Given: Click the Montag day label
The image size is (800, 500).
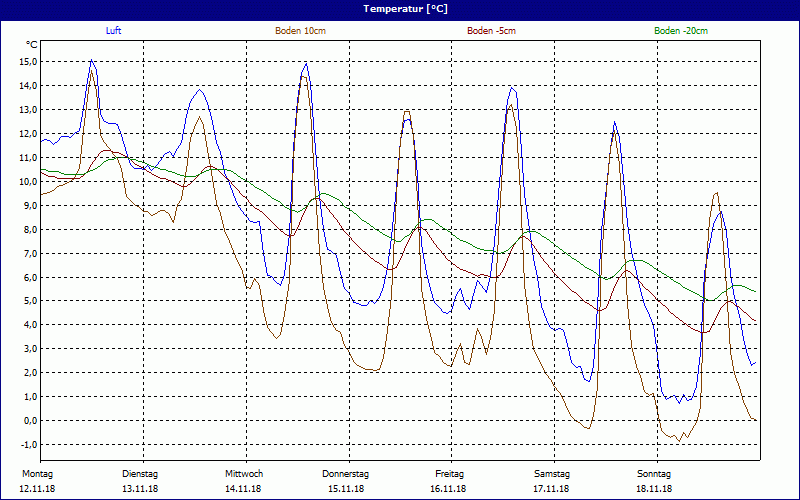Looking at the screenshot, I should [37, 474].
